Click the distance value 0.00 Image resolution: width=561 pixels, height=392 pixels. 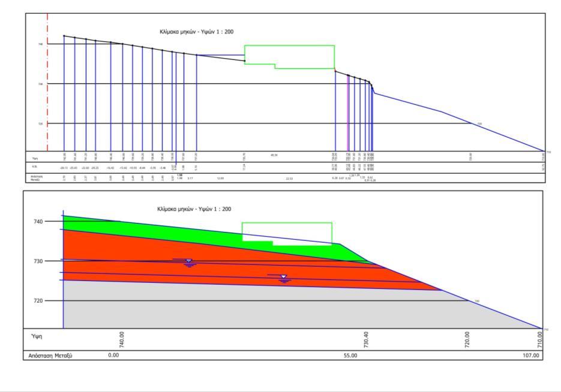(113, 355)
